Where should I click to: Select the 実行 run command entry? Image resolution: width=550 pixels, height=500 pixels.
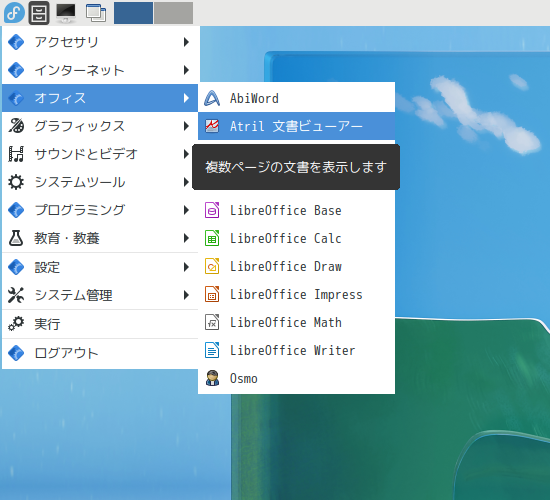(100, 324)
